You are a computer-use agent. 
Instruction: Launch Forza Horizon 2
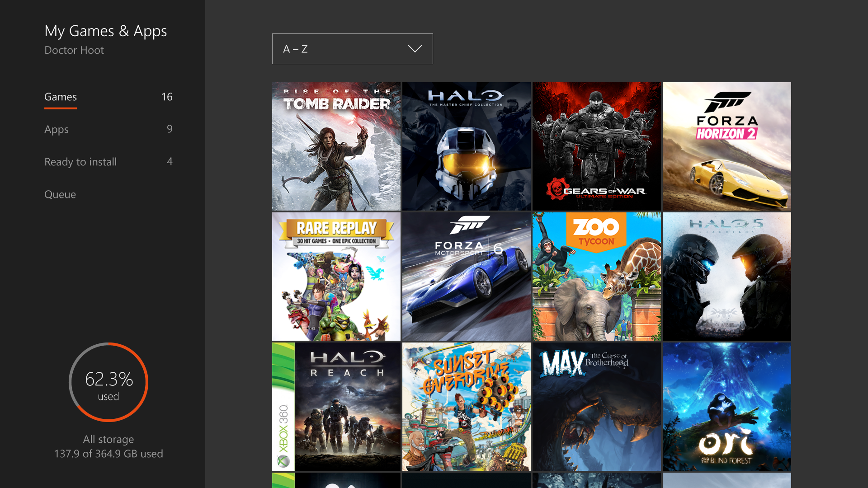726,146
